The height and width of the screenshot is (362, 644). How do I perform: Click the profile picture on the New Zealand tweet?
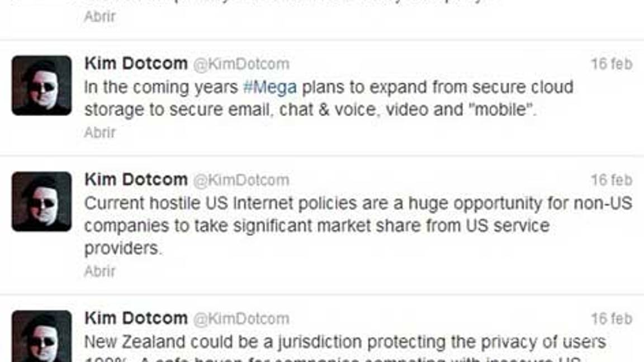click(41, 336)
